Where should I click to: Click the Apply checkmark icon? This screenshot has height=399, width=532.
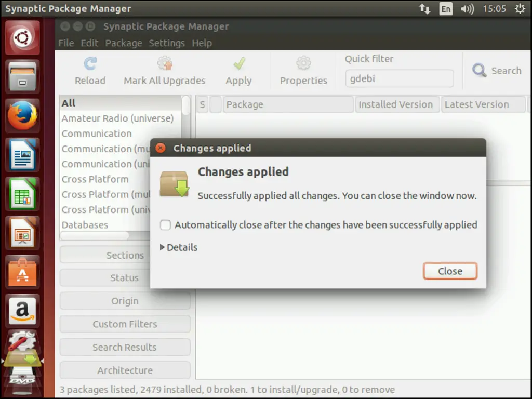(x=239, y=63)
